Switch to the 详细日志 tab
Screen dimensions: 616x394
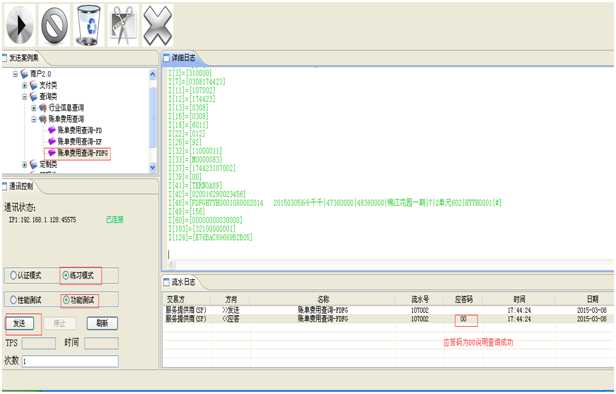(x=183, y=58)
